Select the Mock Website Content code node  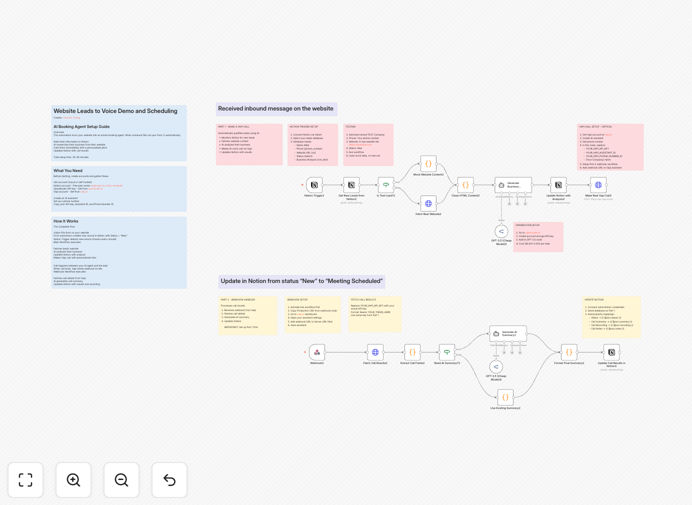click(x=428, y=164)
